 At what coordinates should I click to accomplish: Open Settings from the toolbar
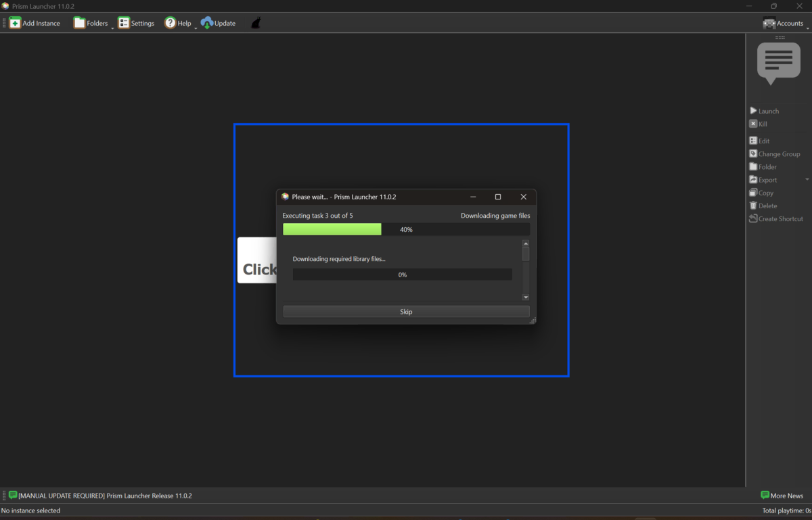[136, 23]
